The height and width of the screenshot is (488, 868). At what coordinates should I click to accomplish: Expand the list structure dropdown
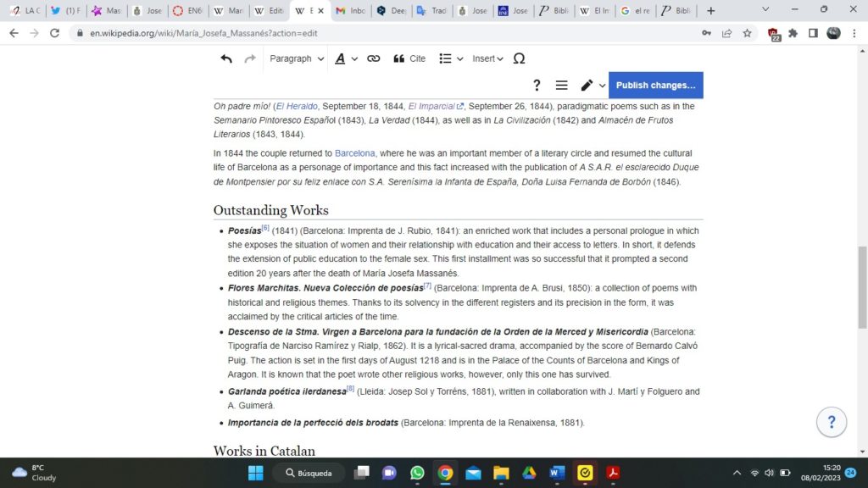point(451,58)
